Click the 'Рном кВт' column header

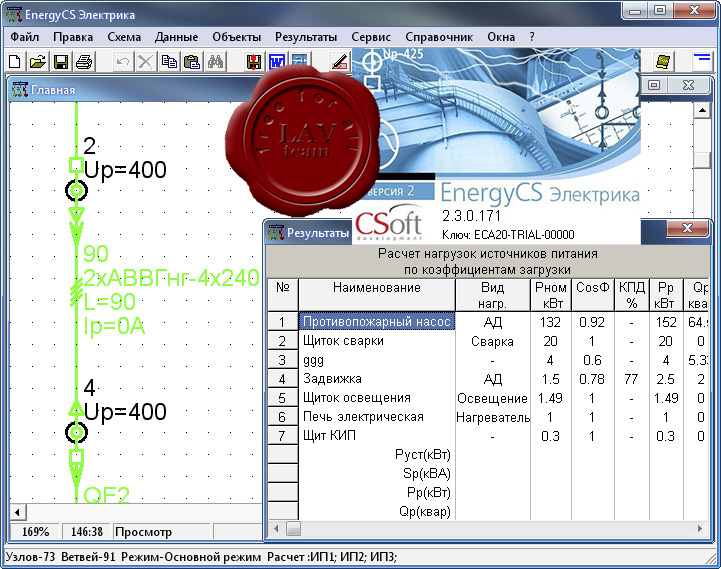click(x=551, y=295)
